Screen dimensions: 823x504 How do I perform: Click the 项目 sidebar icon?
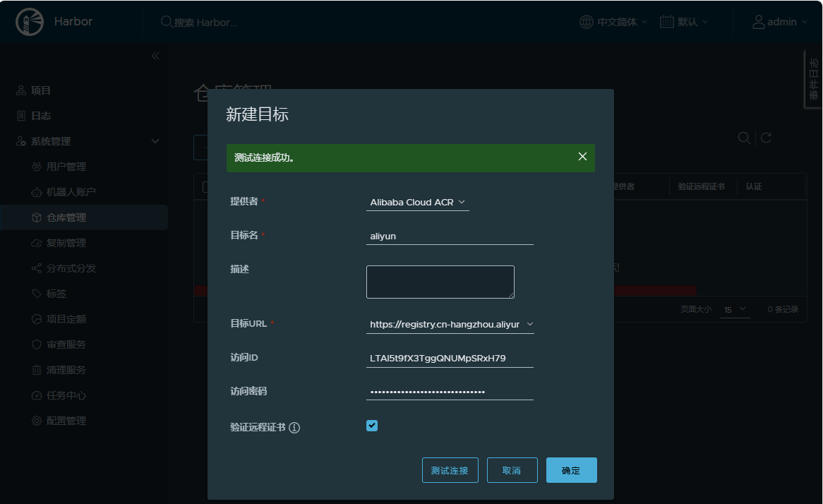point(21,90)
